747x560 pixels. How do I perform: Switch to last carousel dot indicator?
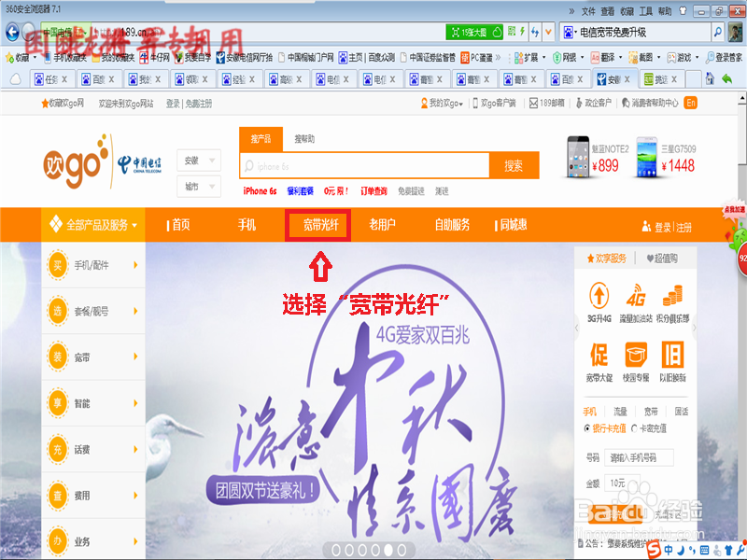pos(402,550)
